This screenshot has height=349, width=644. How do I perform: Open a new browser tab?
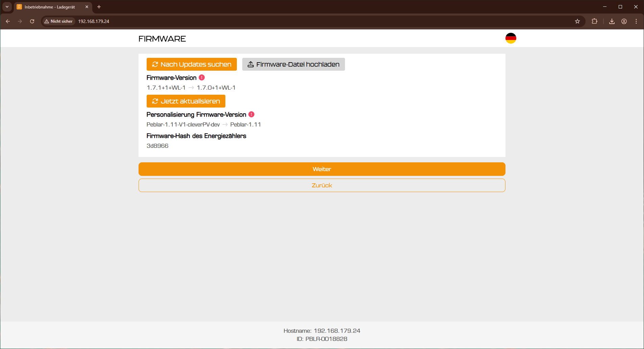99,7
